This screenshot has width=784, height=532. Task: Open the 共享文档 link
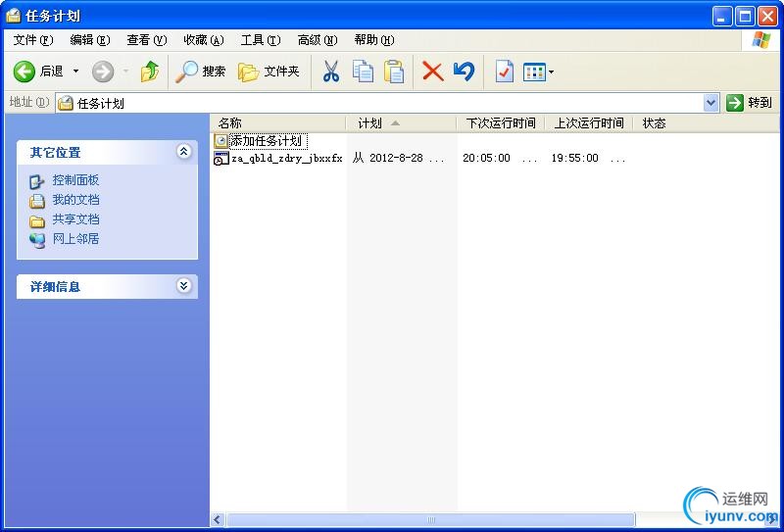76,219
